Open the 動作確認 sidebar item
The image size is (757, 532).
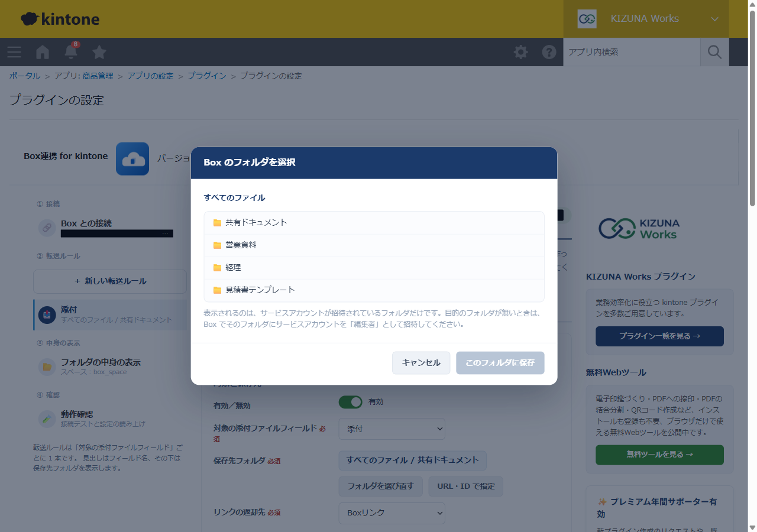(x=110, y=419)
